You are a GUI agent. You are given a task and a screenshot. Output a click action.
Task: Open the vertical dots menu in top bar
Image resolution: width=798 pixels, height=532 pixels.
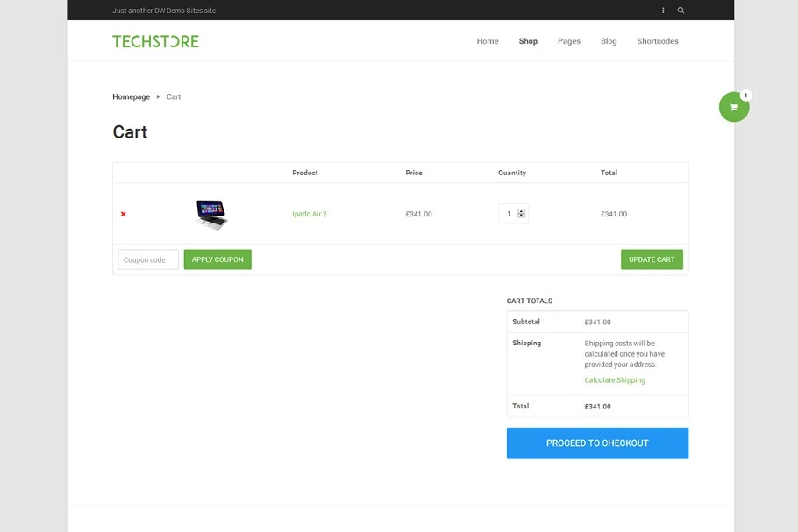click(x=663, y=11)
